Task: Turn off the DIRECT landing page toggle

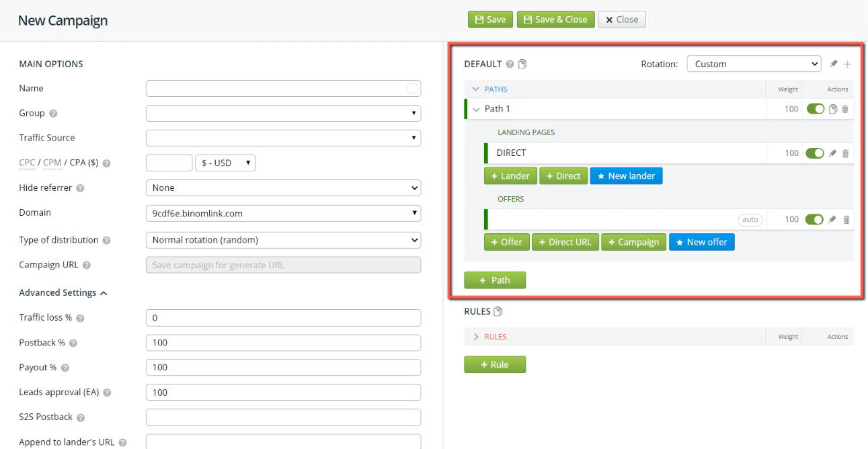Action: 814,153
